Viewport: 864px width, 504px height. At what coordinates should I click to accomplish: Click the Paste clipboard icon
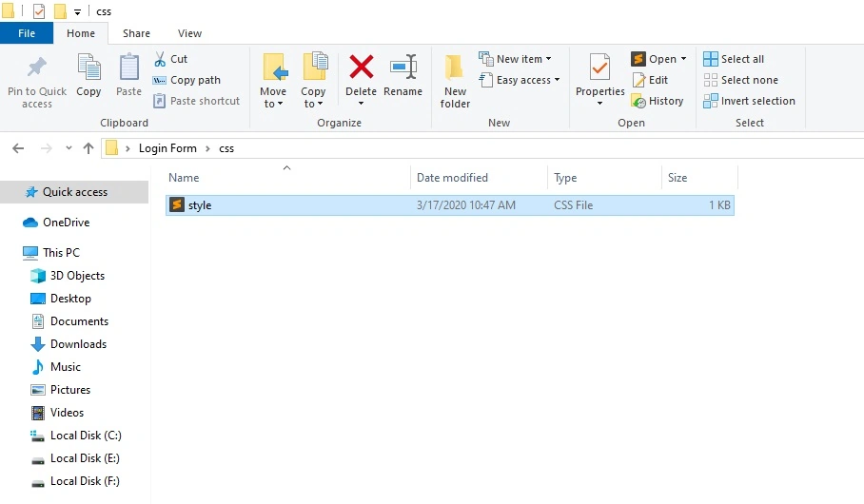point(129,68)
